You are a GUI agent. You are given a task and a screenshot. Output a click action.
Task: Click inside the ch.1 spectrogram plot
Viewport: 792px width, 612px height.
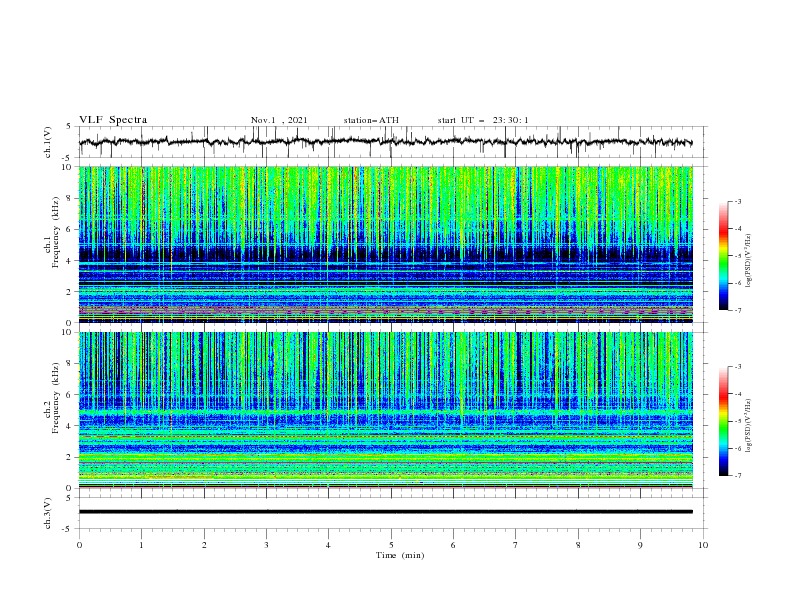pyautogui.click(x=385, y=244)
